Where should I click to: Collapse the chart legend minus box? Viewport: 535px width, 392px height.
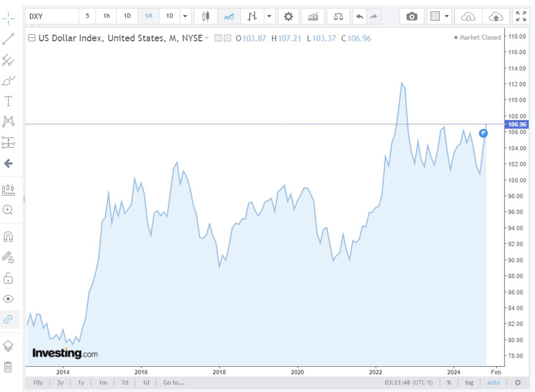(x=32, y=38)
